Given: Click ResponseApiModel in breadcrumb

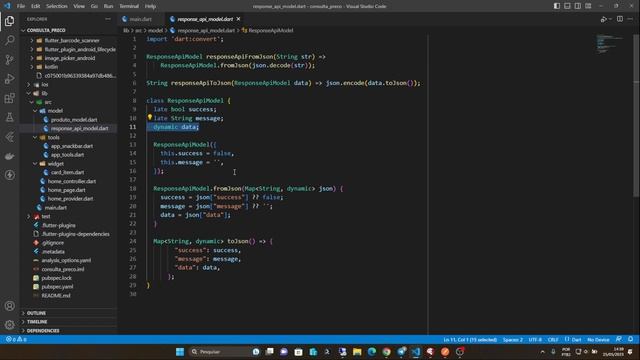Looking at the screenshot, I should 271,30.
